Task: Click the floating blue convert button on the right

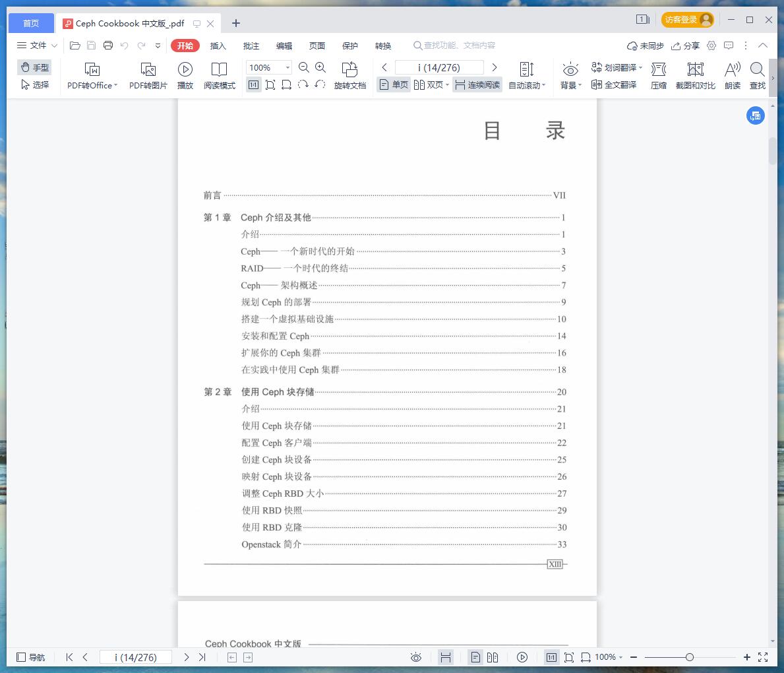Action: click(x=756, y=115)
